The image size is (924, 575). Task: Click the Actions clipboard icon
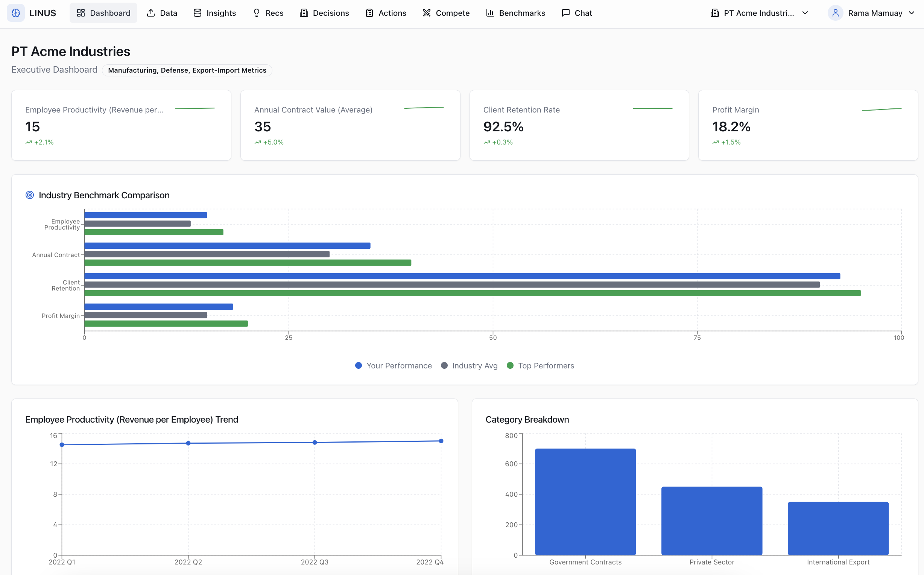pos(369,13)
